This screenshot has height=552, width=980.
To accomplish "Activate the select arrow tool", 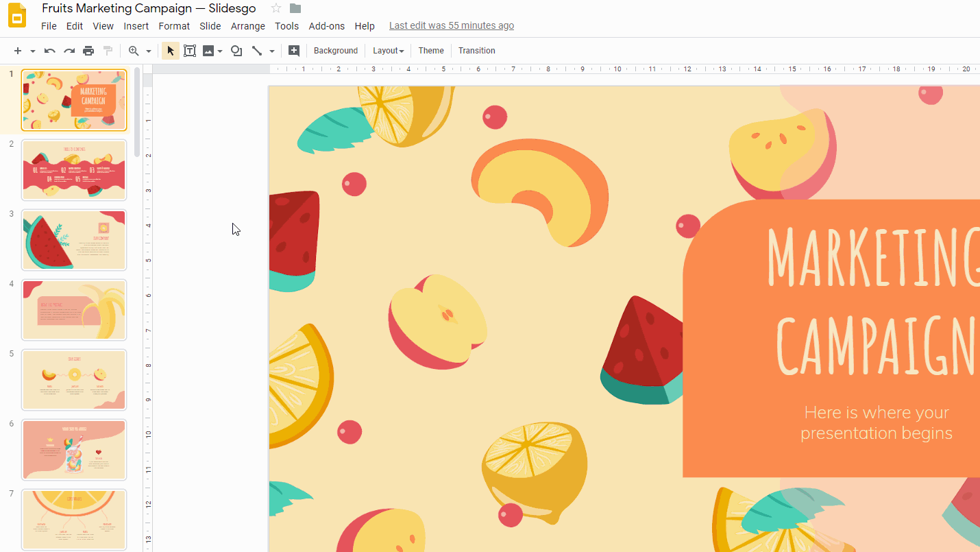I will coord(169,50).
